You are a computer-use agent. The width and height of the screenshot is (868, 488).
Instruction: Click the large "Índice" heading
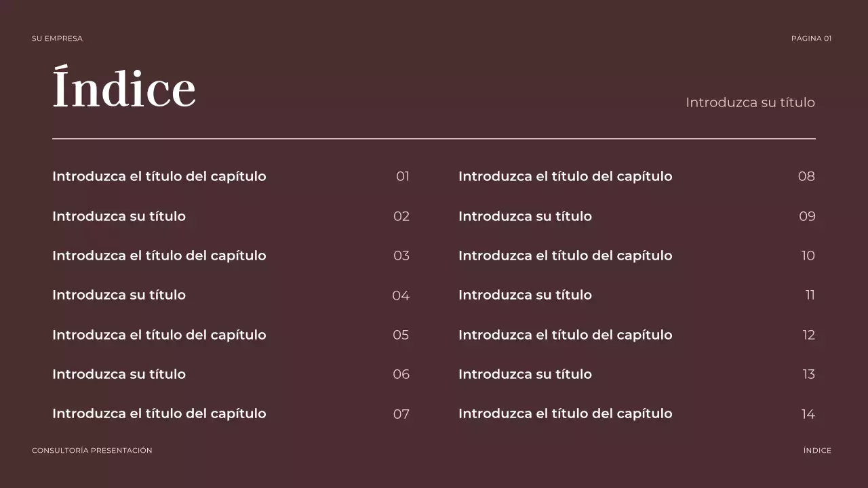tap(124, 89)
